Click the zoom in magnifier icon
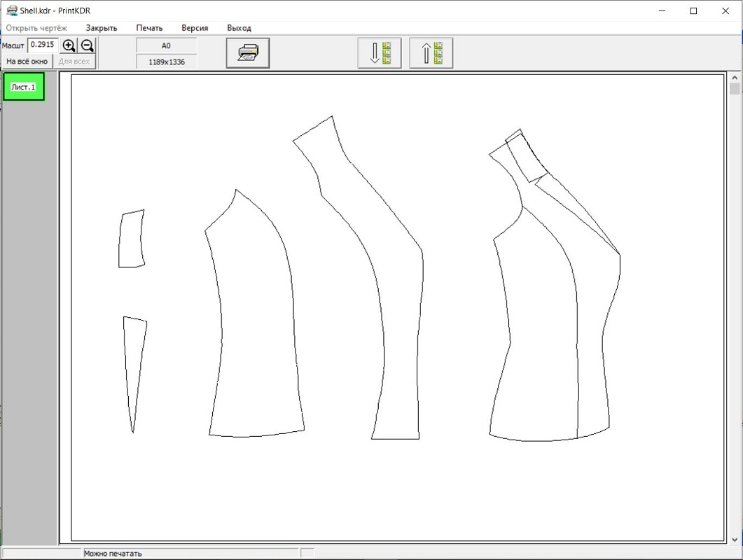 click(x=69, y=45)
